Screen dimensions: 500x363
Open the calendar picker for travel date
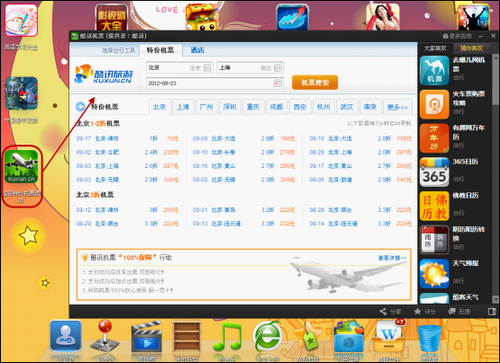coord(278,83)
